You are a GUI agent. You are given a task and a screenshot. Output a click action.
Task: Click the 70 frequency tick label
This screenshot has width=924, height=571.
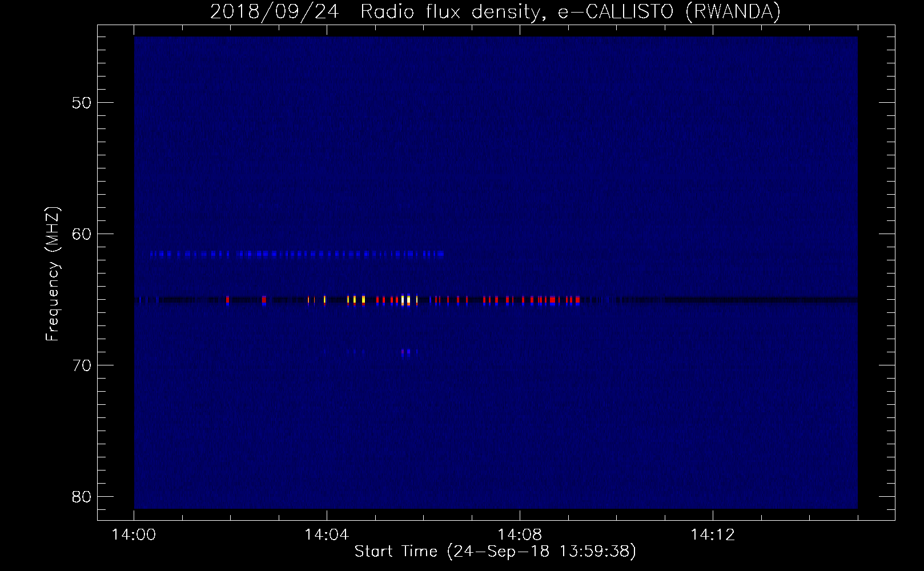tap(82, 365)
